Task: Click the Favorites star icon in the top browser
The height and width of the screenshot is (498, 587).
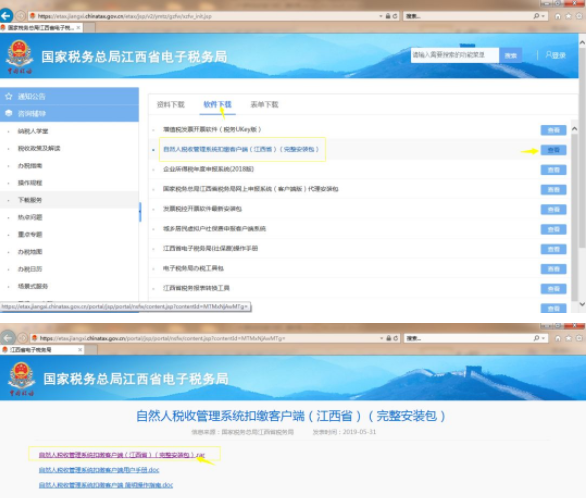Action: click(568, 16)
